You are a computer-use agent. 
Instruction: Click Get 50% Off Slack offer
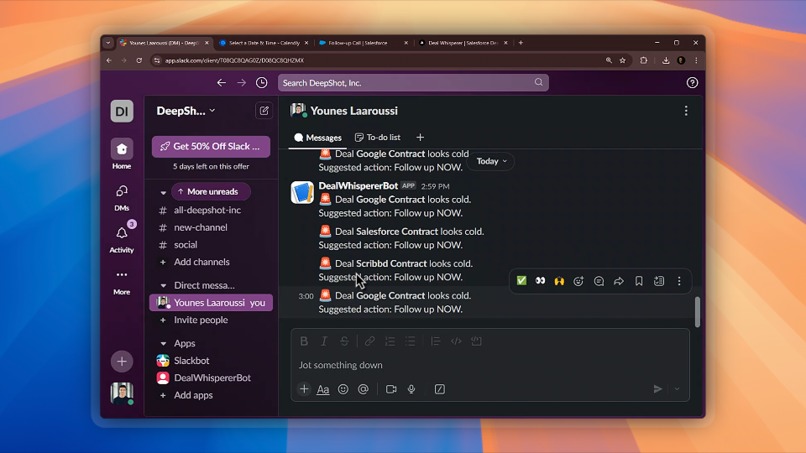tap(211, 146)
